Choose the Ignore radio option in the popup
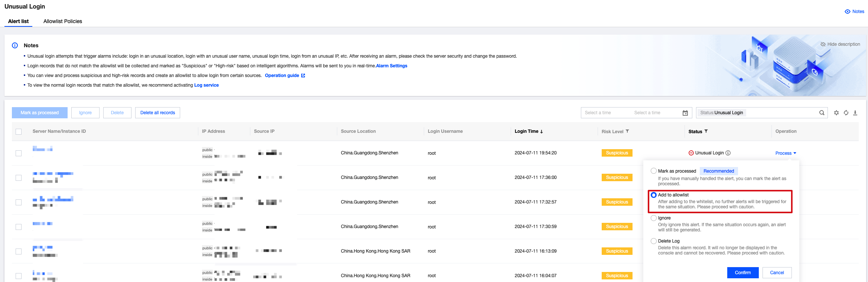The height and width of the screenshot is (282, 868). (654, 218)
